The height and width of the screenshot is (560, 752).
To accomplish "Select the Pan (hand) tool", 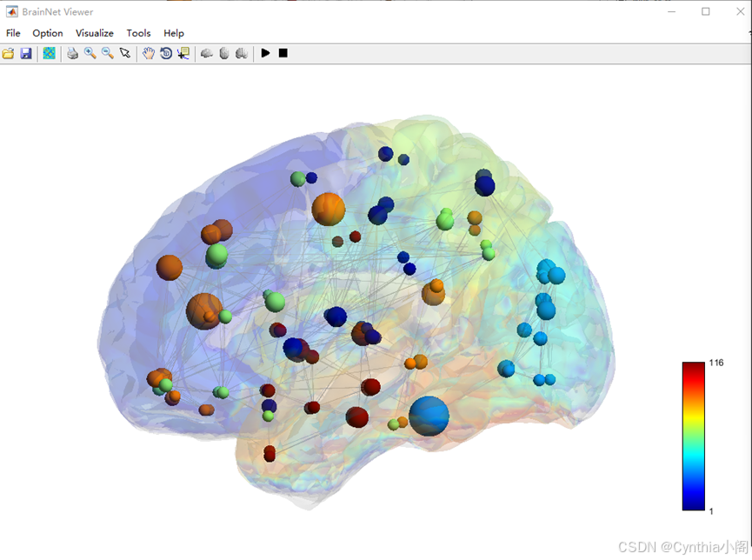I will [x=148, y=53].
